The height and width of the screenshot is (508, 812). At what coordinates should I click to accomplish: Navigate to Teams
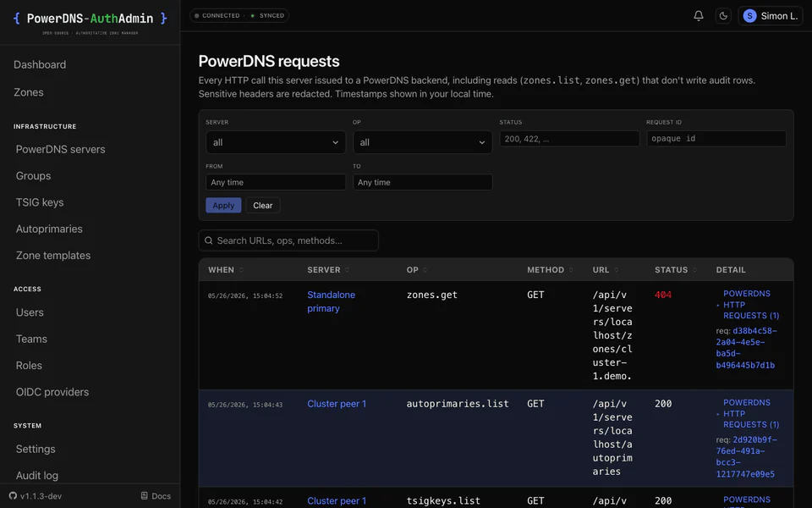coord(31,339)
